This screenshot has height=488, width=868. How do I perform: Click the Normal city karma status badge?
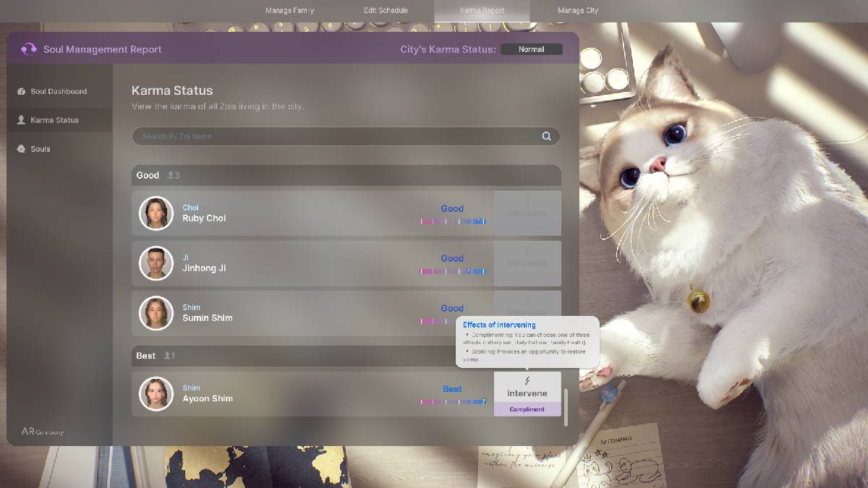click(x=531, y=49)
